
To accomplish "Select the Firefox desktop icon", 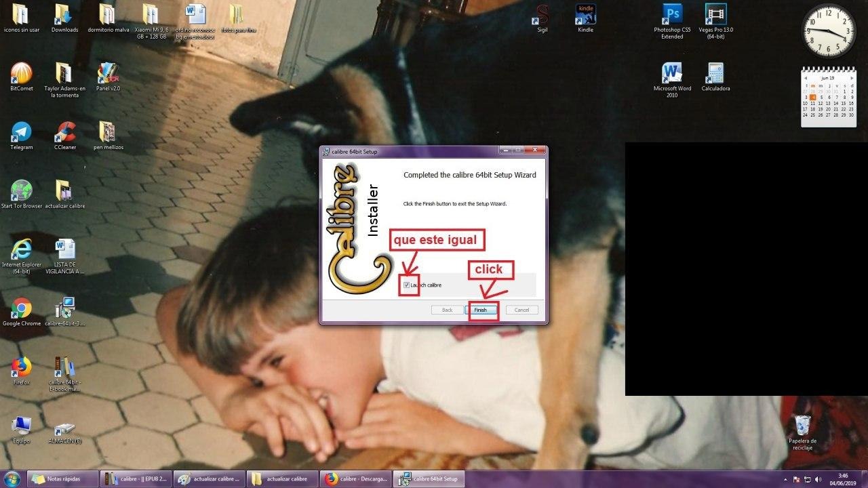I will (22, 371).
